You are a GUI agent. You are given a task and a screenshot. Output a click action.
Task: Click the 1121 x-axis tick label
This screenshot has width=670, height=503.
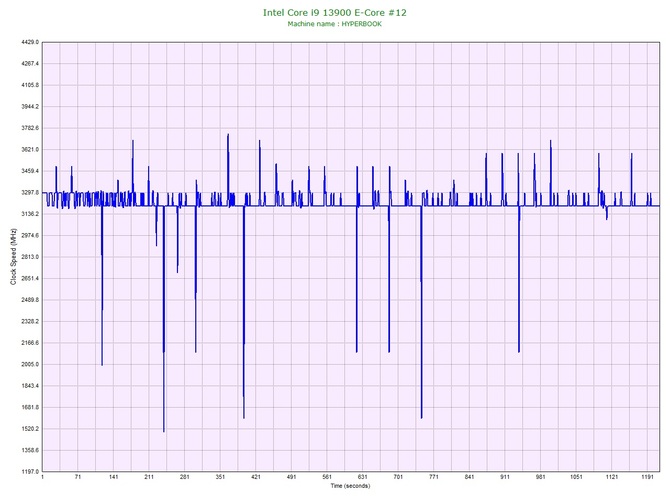pos(612,477)
